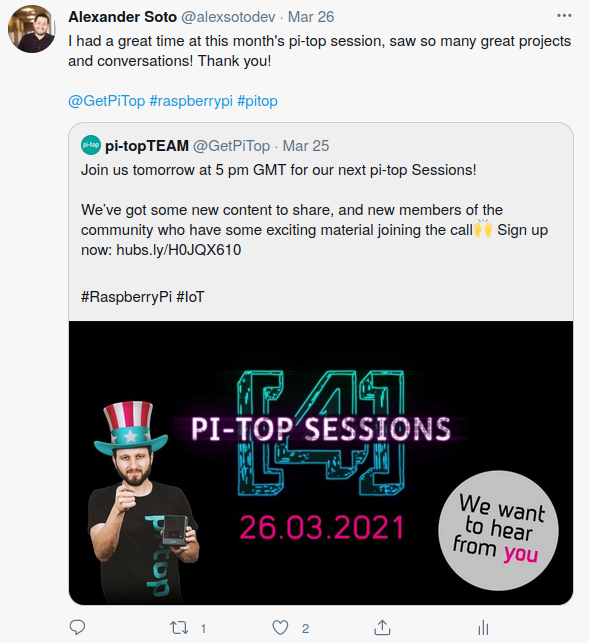The height and width of the screenshot is (643, 589).
Task: Click the Mar 25 quoted tweet date
Action: [306, 146]
